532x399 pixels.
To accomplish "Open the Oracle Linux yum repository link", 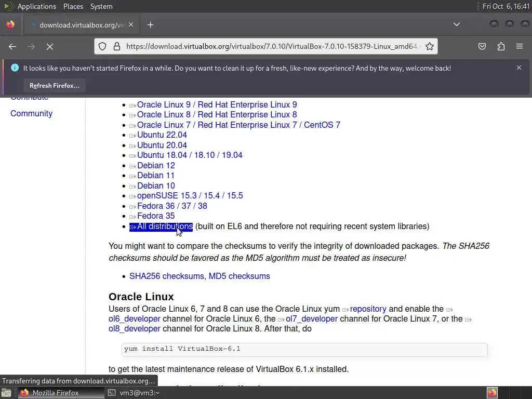I will [x=368, y=309].
